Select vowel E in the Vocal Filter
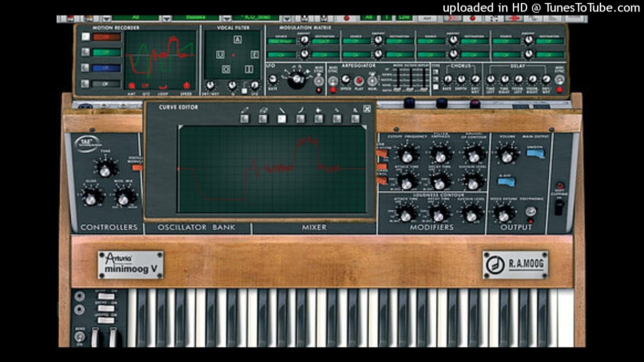644x362 pixels. point(255,54)
